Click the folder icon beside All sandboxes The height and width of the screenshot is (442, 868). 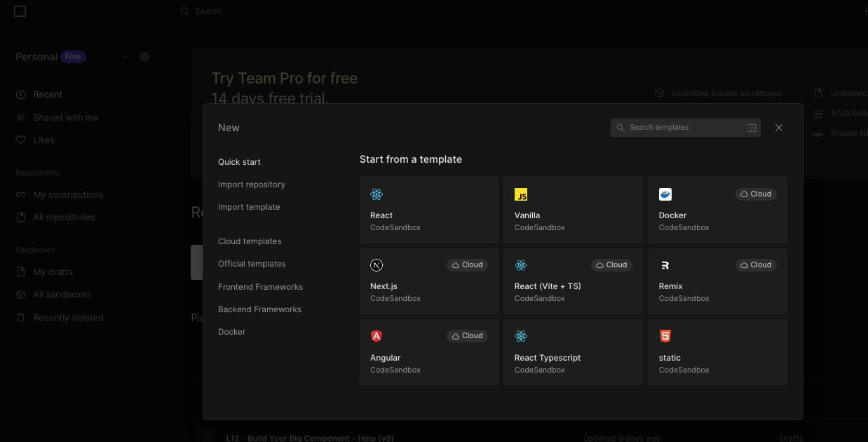pyautogui.click(x=21, y=295)
